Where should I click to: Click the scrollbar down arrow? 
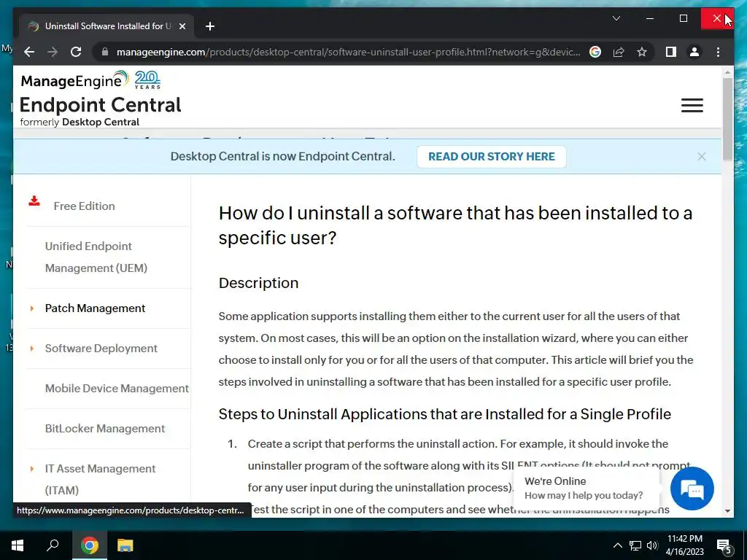(x=727, y=511)
